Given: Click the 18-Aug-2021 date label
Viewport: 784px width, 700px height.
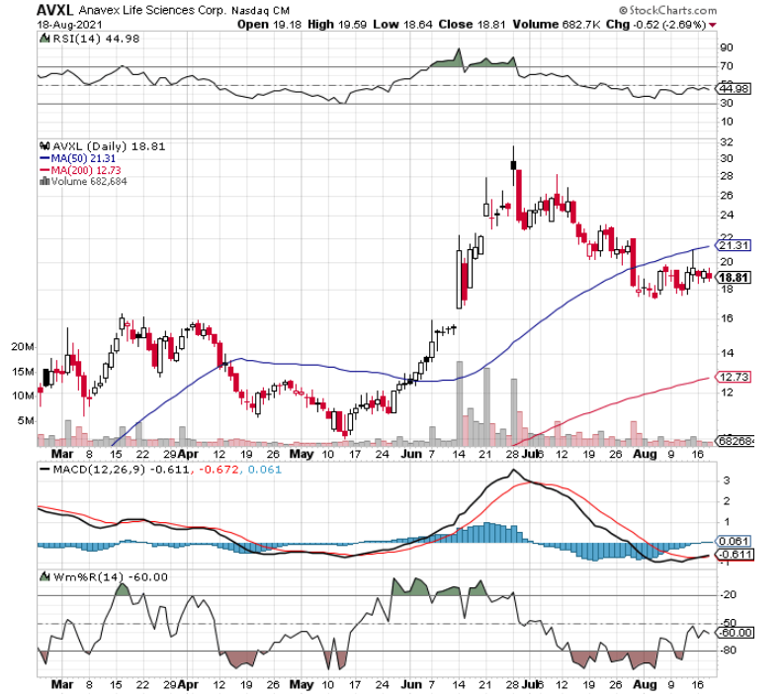Looking at the screenshot, I should click(69, 25).
